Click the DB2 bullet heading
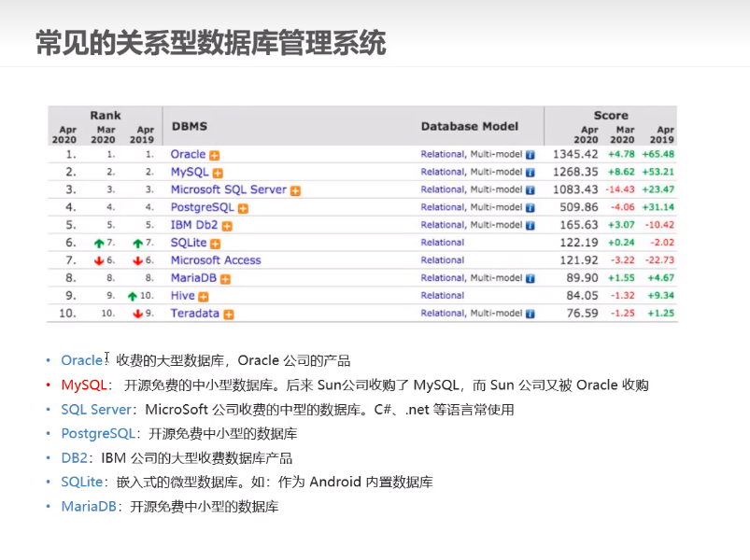The image size is (750, 560). tap(74, 458)
